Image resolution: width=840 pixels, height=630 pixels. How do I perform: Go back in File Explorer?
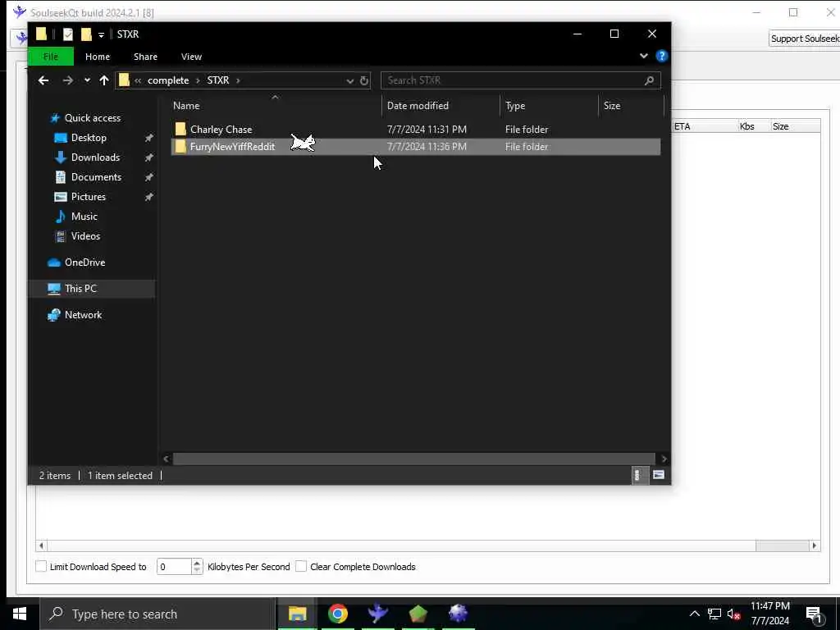point(43,80)
